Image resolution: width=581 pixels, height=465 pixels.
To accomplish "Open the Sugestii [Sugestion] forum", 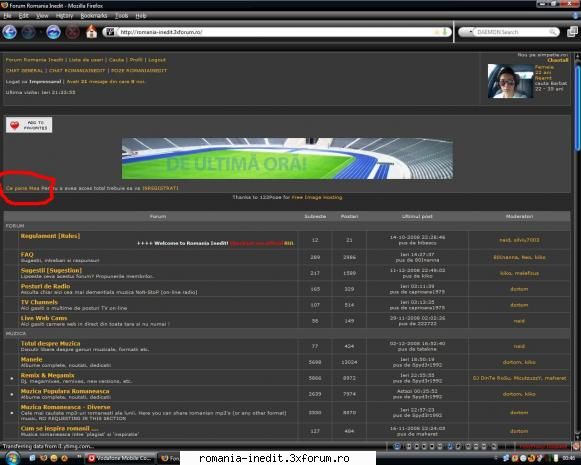I will (51, 270).
